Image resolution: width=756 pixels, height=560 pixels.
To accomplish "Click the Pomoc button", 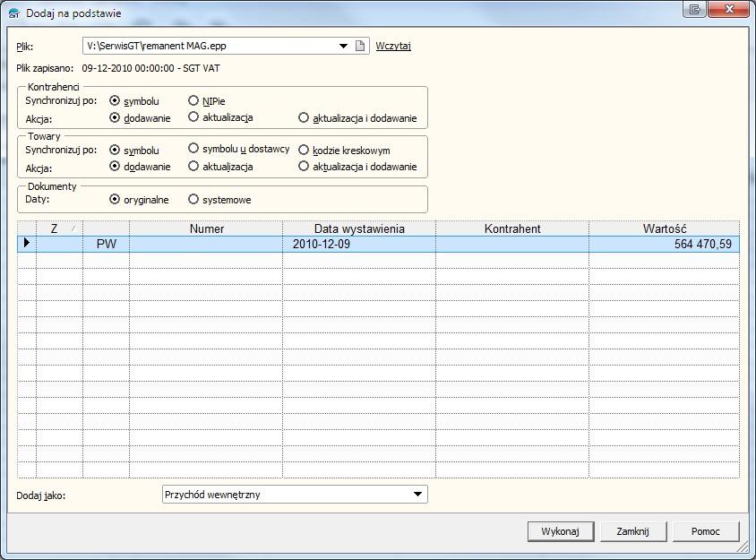I will tap(705, 531).
